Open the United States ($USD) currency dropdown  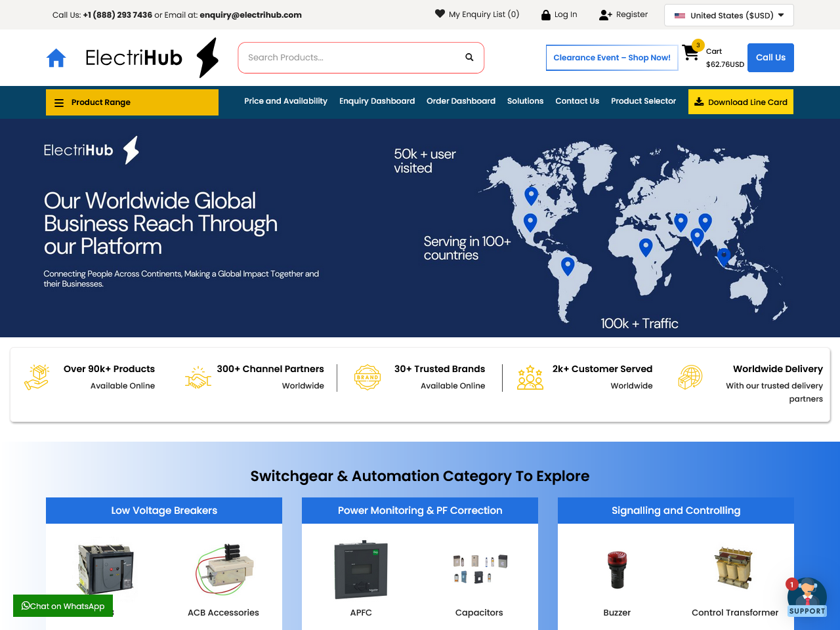[728, 15]
